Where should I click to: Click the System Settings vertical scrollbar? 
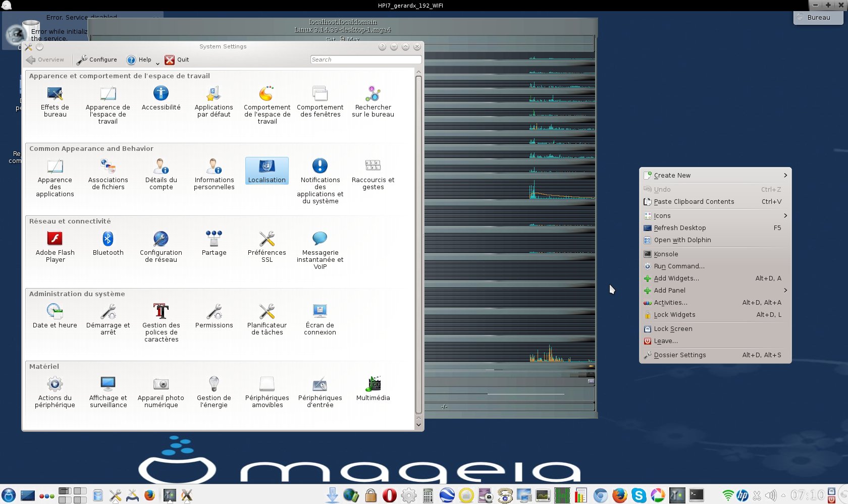coord(418,244)
